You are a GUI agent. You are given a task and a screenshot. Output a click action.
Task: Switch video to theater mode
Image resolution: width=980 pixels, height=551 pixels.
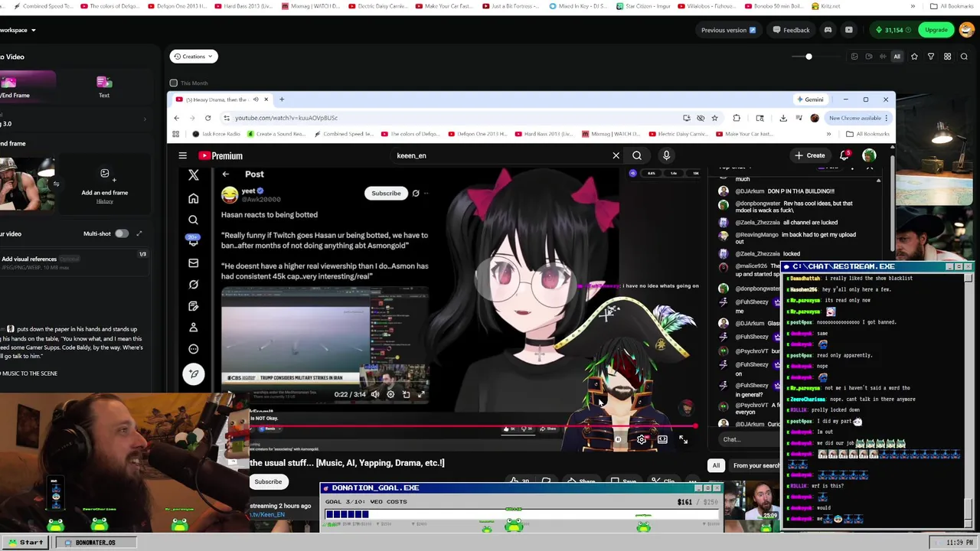click(x=662, y=440)
